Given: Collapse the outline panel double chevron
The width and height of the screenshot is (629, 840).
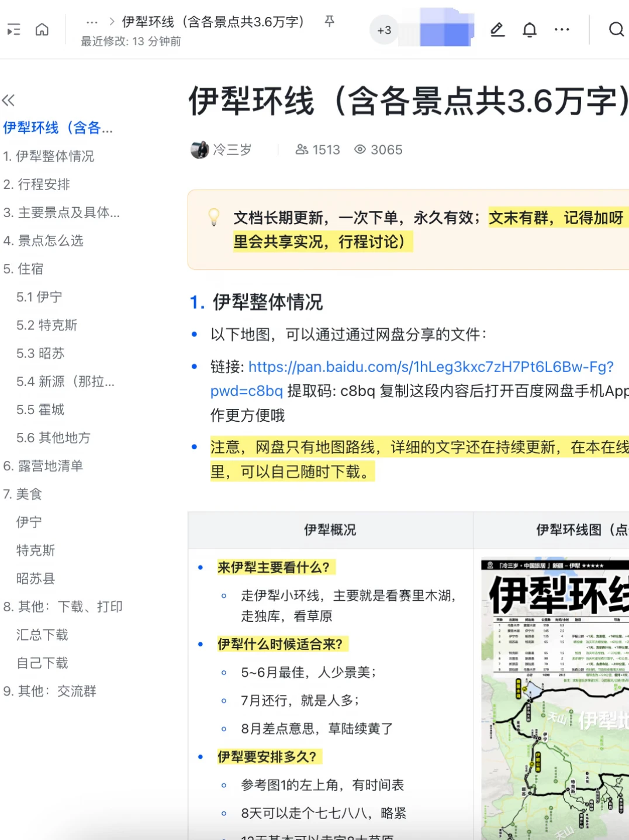Looking at the screenshot, I should pyautogui.click(x=8, y=100).
